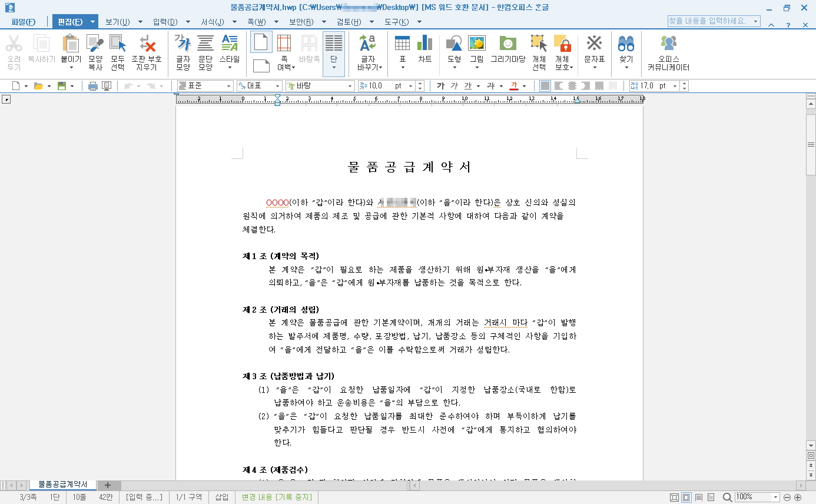Image resolution: width=816 pixels, height=504 pixels.
Task: Select distributed paragraph alignment
Action: click(x=599, y=86)
